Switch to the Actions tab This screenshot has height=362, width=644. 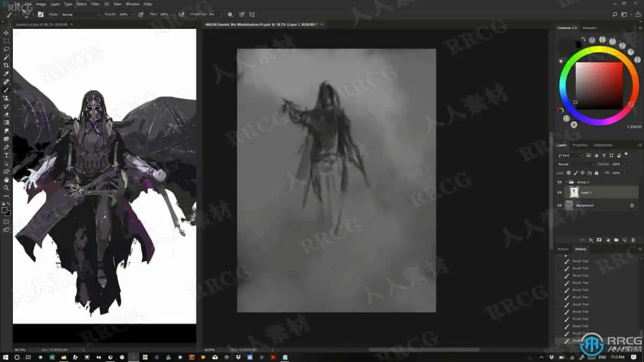point(563,249)
